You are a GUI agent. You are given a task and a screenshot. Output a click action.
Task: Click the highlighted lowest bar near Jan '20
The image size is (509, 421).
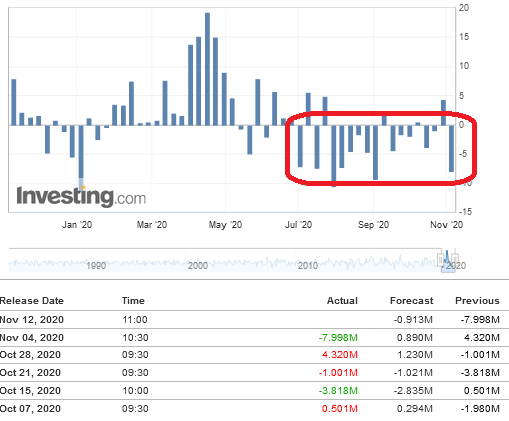pyautogui.click(x=81, y=157)
